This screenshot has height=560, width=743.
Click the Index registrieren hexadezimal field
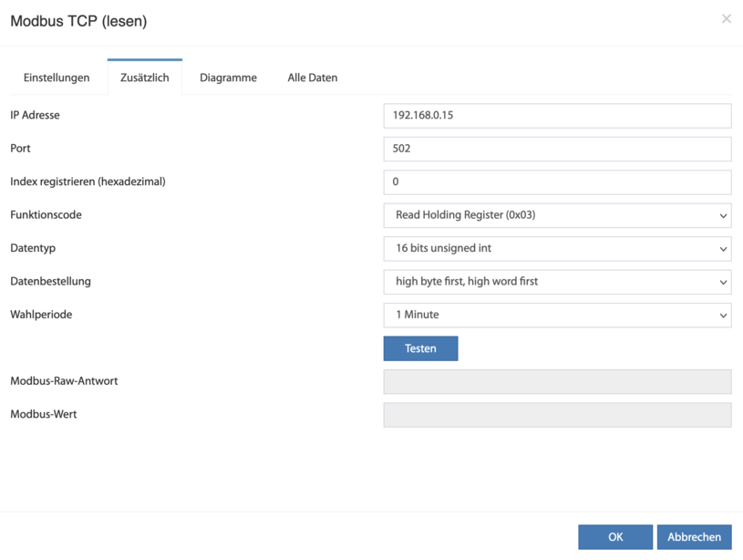(x=557, y=182)
